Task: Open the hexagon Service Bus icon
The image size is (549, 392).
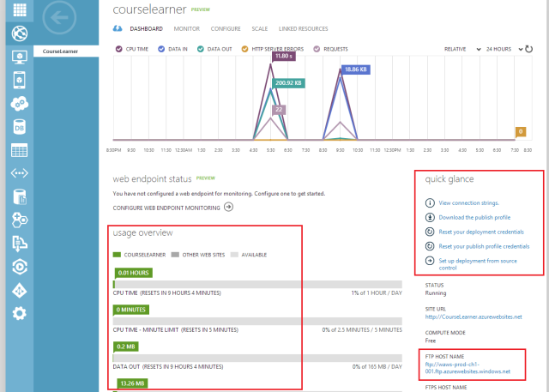Action: (20, 220)
